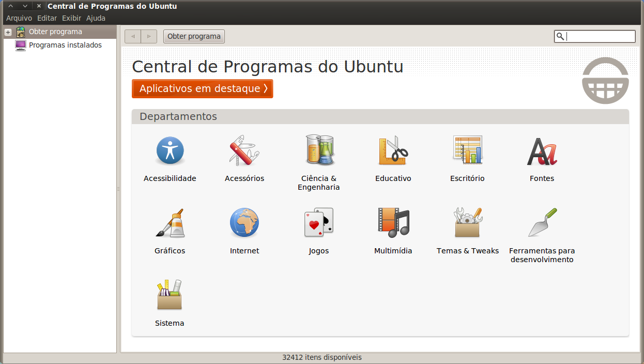This screenshot has width=644, height=364.
Task: Open the Internet globe icon
Action: point(244,223)
